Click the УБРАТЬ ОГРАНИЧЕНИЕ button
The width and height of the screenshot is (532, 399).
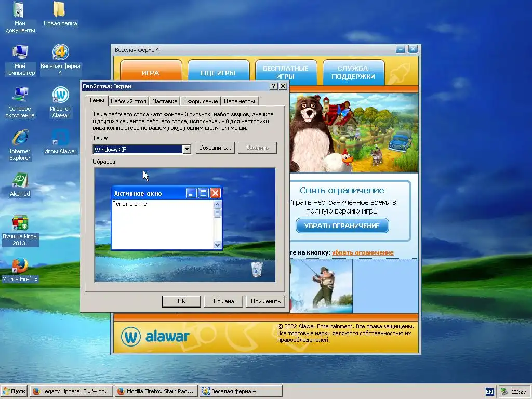pos(342,225)
